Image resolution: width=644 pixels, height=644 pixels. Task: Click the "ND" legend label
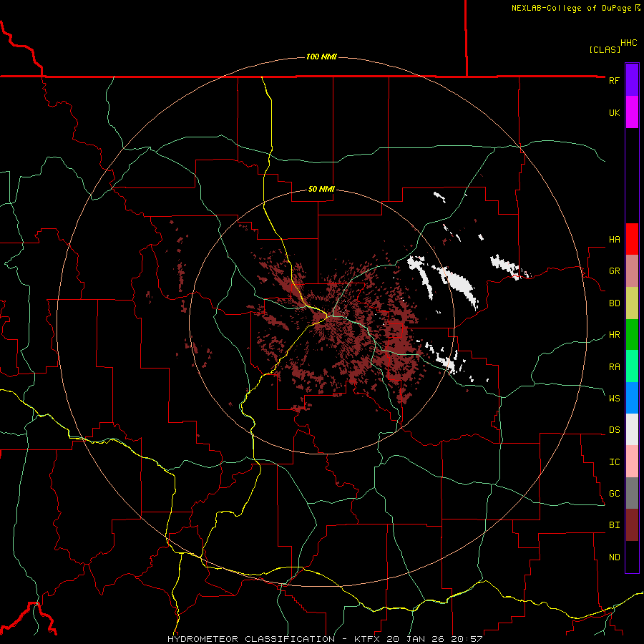[x=614, y=557]
